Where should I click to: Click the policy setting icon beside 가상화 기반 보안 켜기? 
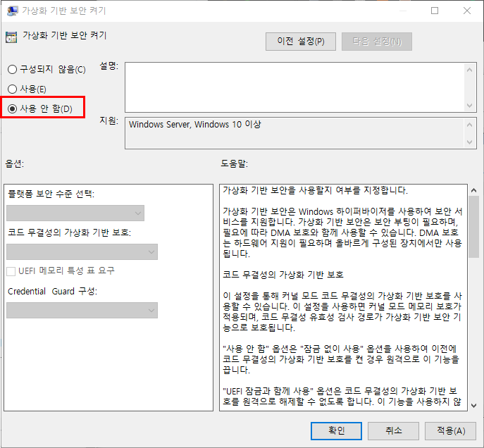pos(11,37)
